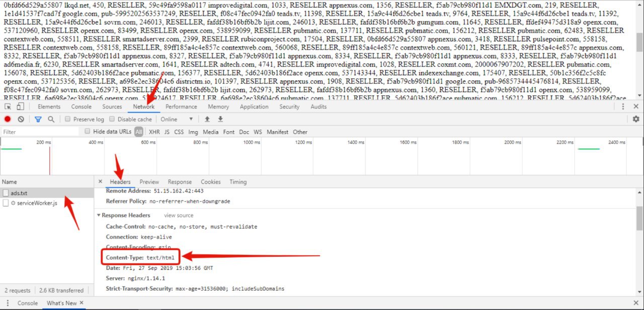
Task: Clear the network log icon
Action: 21,119
